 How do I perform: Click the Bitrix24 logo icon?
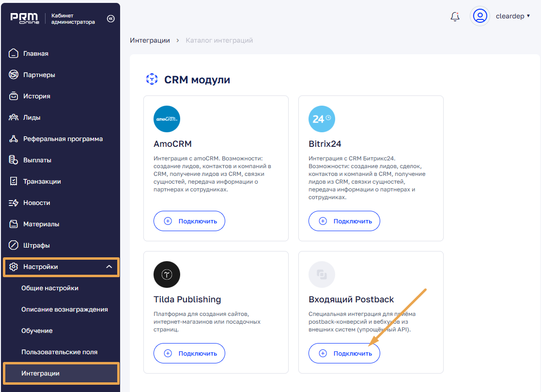322,119
